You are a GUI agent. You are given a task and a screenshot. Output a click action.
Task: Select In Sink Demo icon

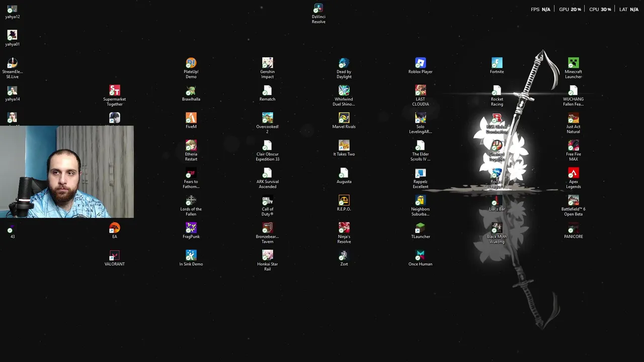click(x=191, y=258)
